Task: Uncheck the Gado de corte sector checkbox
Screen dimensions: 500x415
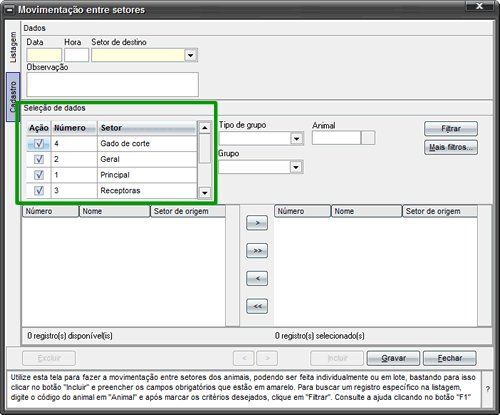Action: [39, 144]
